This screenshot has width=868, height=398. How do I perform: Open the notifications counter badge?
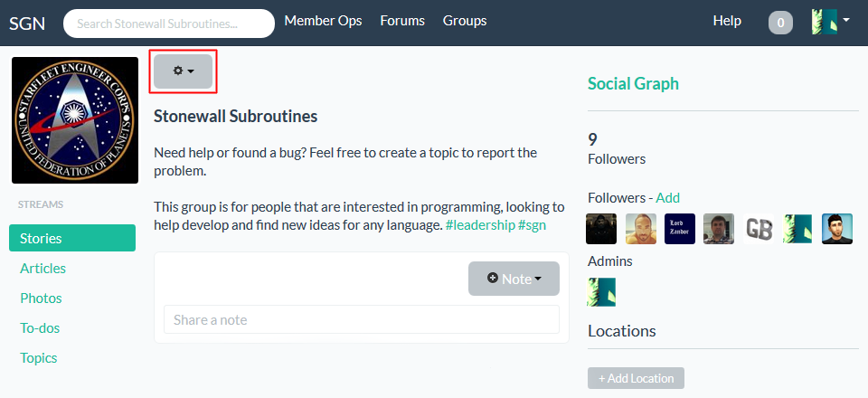(x=780, y=23)
